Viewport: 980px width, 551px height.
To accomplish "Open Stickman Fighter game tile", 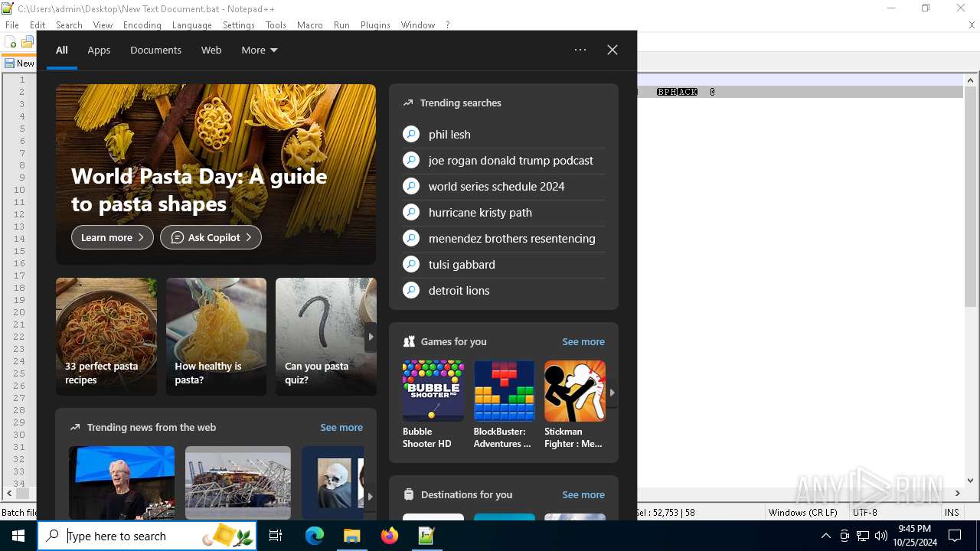I will click(x=575, y=405).
